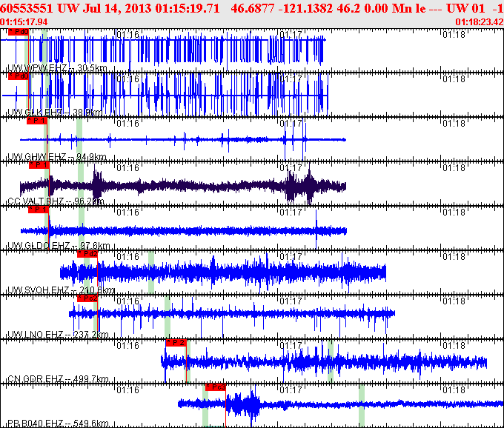
Task: Click the 01:17 time tick on CC.VALT trace
Action: [292, 168]
